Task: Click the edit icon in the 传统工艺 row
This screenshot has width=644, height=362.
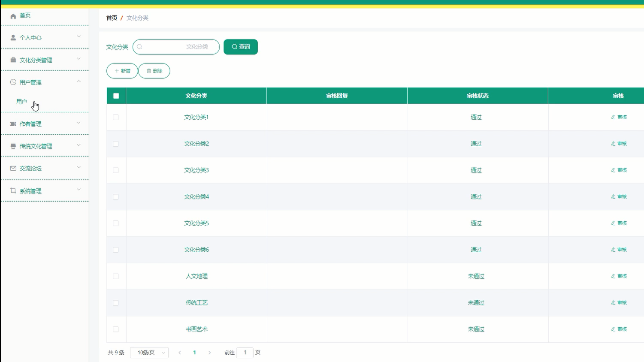Action: pyautogui.click(x=613, y=303)
